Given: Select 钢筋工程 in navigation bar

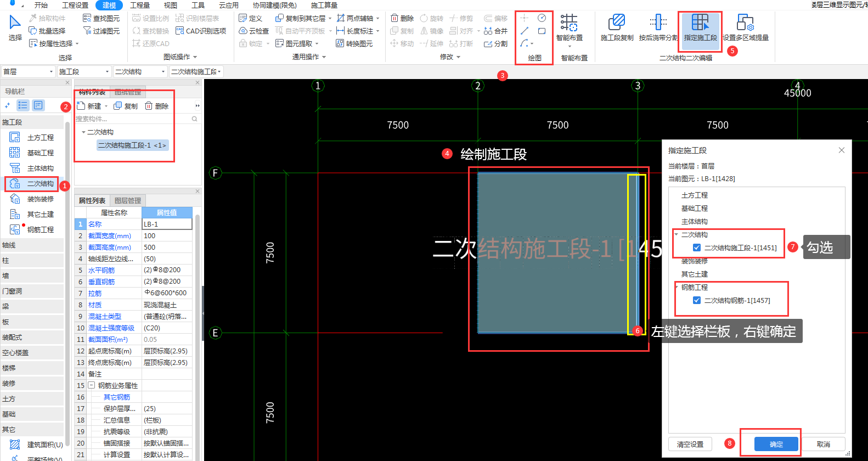Looking at the screenshot, I should pos(33,230).
